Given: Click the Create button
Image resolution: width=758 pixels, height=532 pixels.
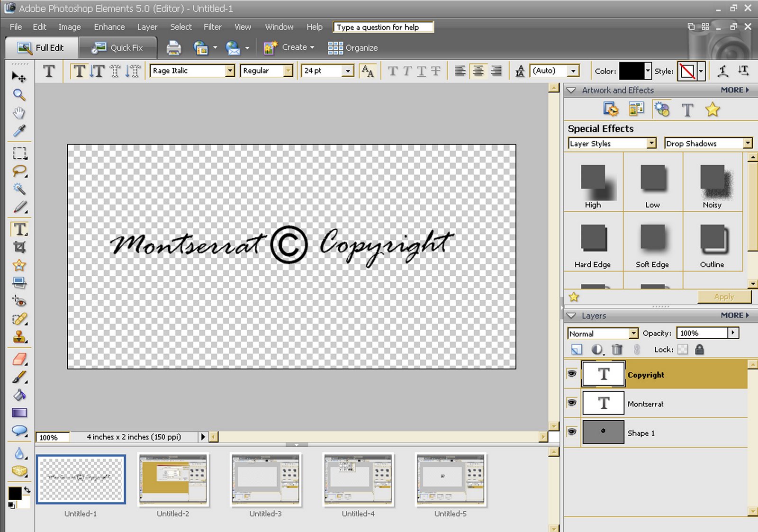Looking at the screenshot, I should coord(289,47).
